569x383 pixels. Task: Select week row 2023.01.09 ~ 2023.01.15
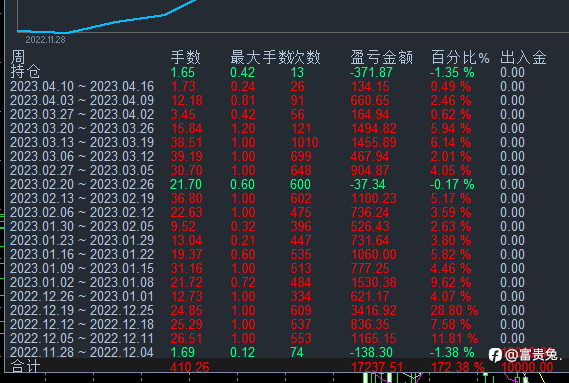tap(82, 268)
